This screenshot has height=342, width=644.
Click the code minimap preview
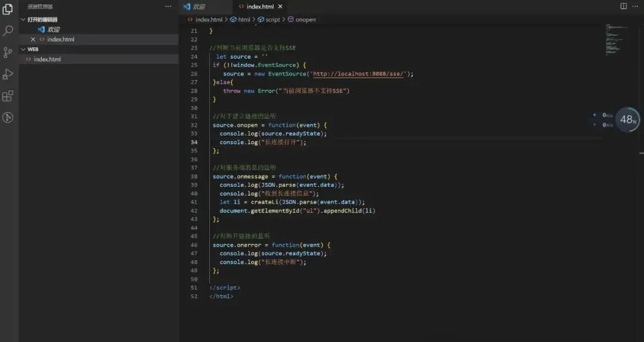click(x=617, y=40)
